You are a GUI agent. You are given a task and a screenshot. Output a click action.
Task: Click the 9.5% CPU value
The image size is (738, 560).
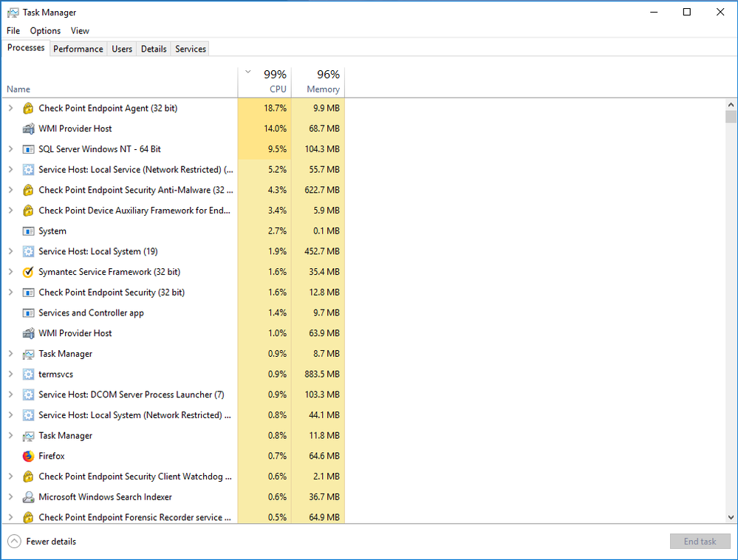[277, 149]
